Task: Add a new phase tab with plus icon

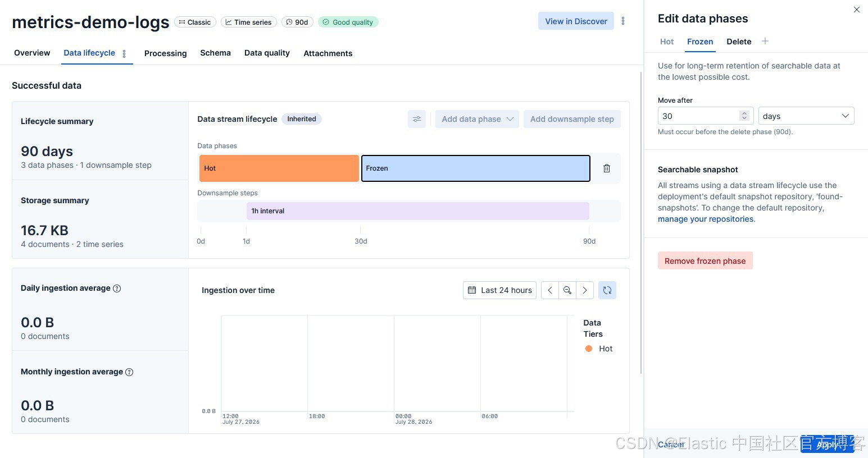Action: point(765,41)
